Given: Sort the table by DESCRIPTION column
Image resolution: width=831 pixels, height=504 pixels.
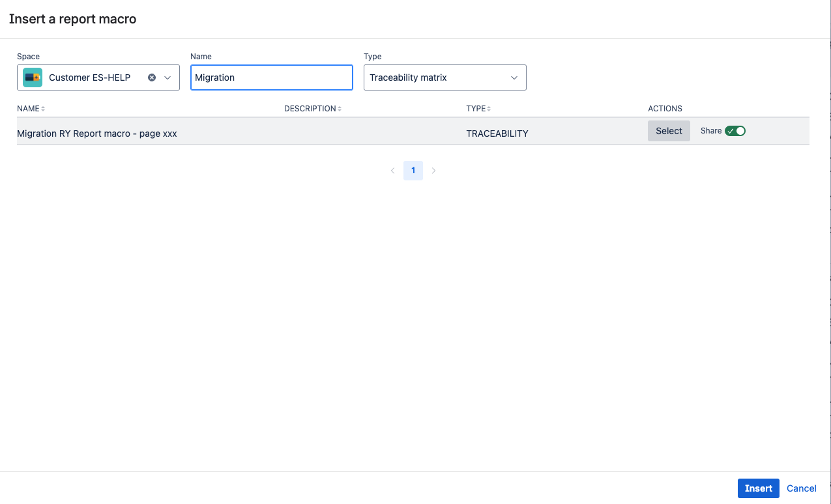Looking at the screenshot, I should pos(313,109).
